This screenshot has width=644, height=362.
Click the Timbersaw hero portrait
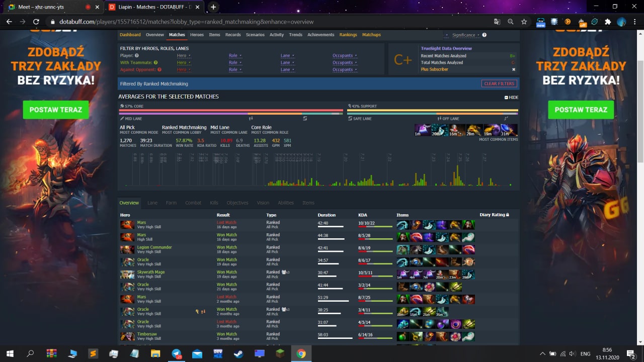127,336
